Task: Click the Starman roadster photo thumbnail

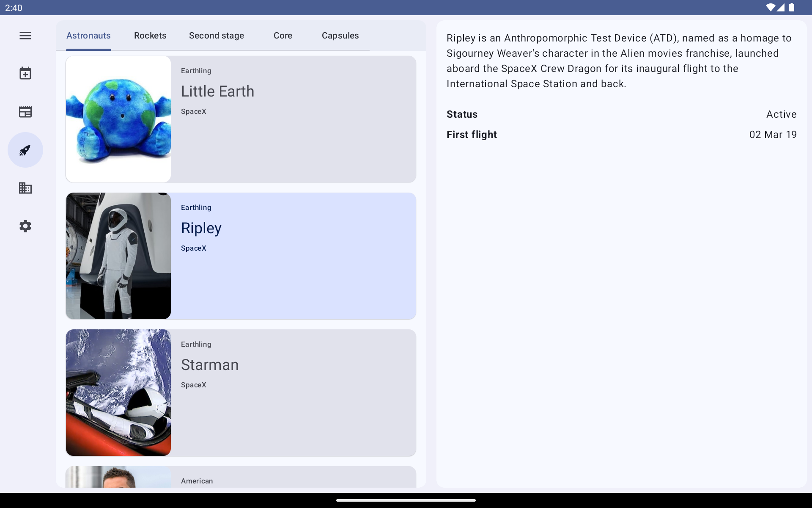Action: [118, 393]
